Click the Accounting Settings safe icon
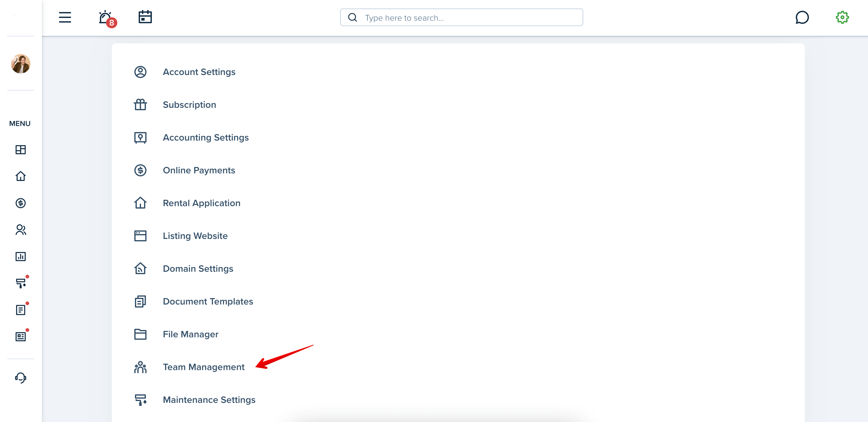The width and height of the screenshot is (868, 422). tap(140, 138)
